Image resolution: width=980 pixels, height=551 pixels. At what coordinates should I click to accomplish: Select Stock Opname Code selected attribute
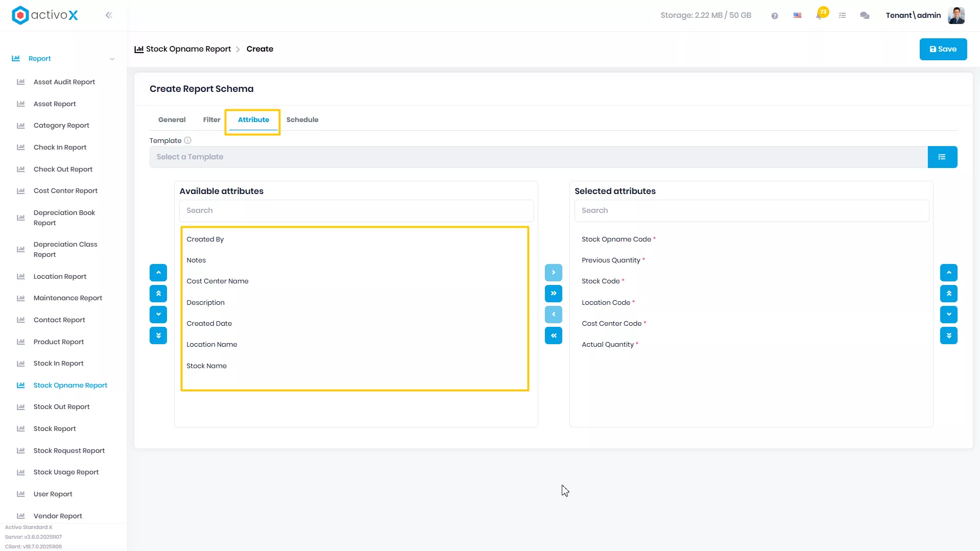616,239
